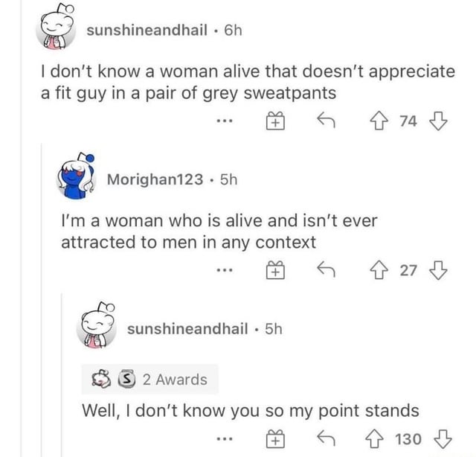Screen dimensions: 476x457
Task: Reply to the 'my point stands' comment
Action: pyautogui.click(x=323, y=440)
